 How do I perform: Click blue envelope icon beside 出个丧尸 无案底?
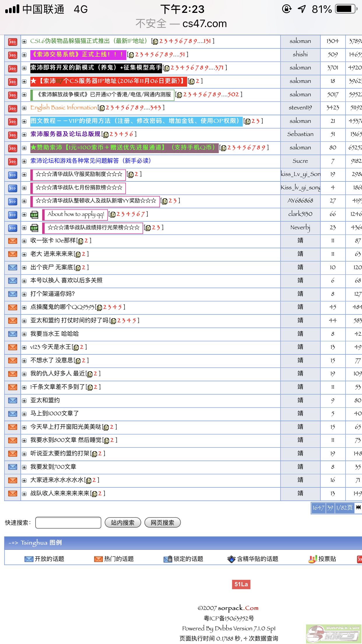[12, 267]
